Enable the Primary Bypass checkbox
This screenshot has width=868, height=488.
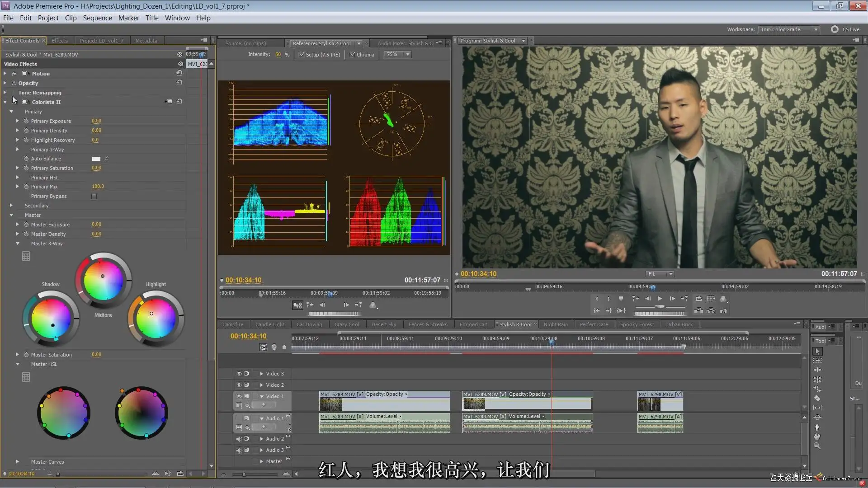tap(94, 196)
